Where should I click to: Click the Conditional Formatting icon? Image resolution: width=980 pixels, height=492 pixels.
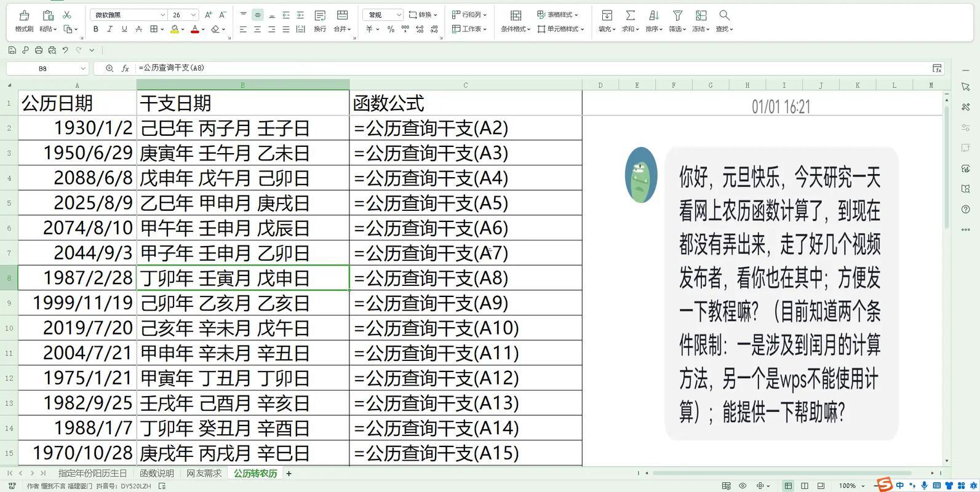(x=516, y=15)
